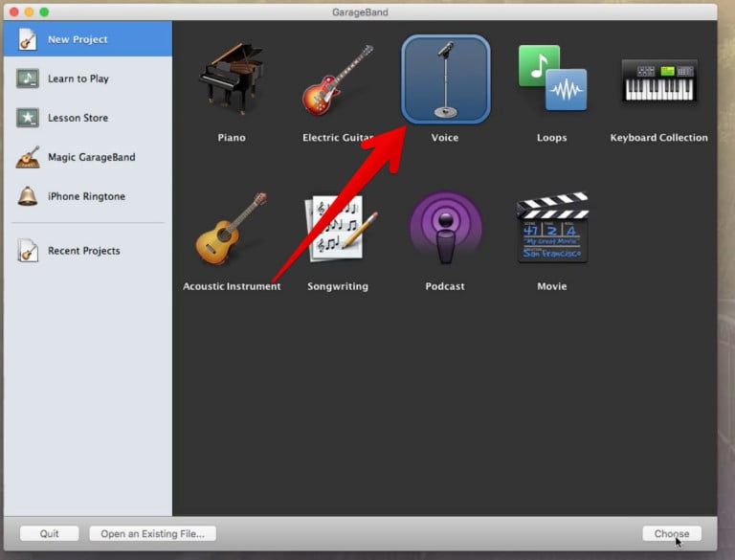Viewport: 735px width, 560px height.
Task: Confirm with the Choose button
Action: [x=672, y=533]
